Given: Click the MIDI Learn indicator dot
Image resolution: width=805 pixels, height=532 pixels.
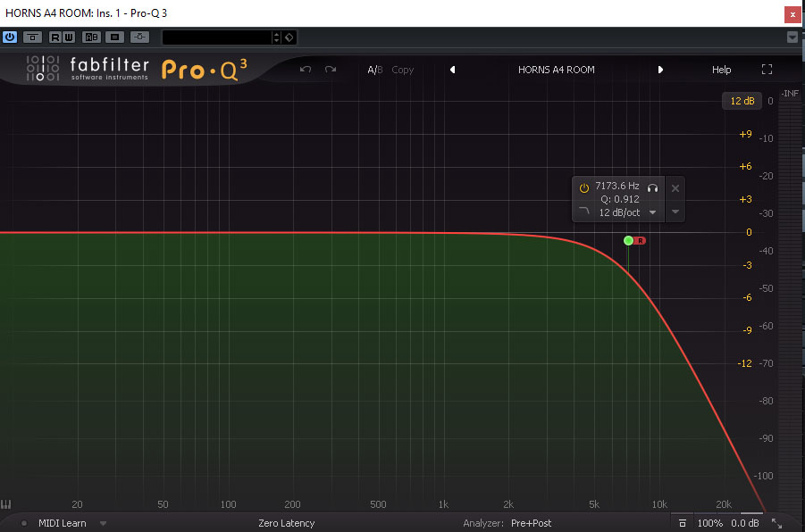Looking at the screenshot, I should [23, 523].
